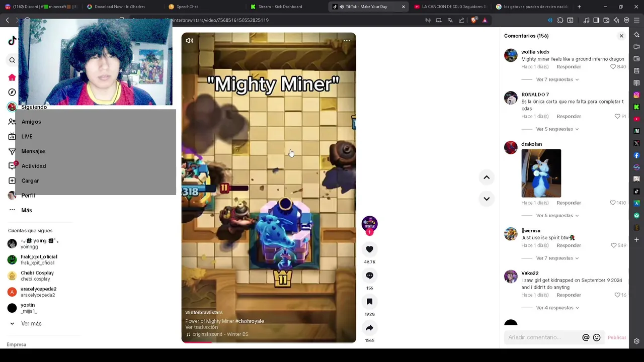Switch to LA CANCION DE SDLG tab
Screen dimensions: 644x362
[450, 7]
